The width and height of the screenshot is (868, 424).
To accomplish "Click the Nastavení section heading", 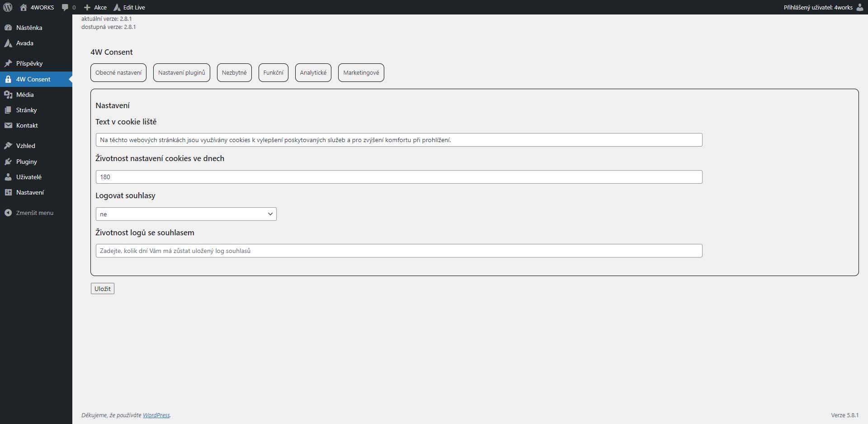I will coord(113,105).
